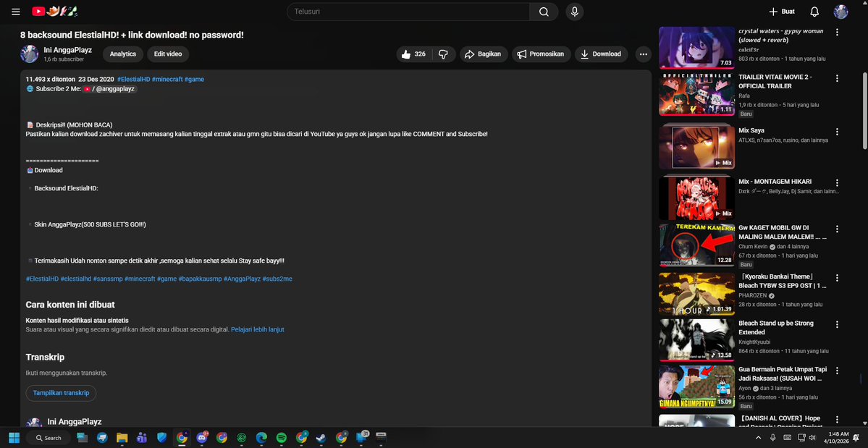Show hidden system tray icons
868x448 pixels.
tap(758, 438)
